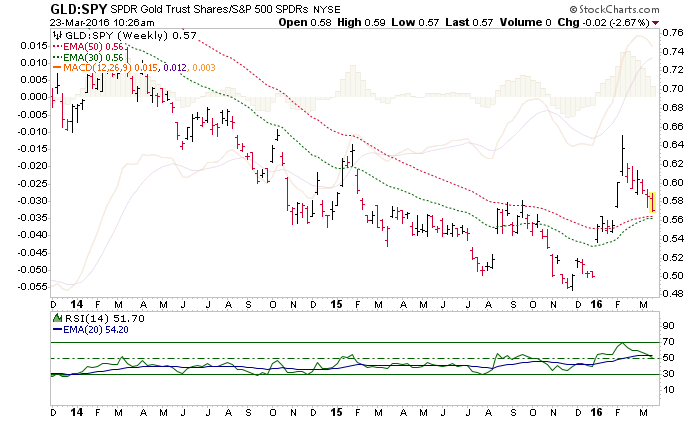The image size is (700, 421).
Task: Click the 'MACD(12,26,9) 0.015' legend text
Action: [110, 67]
